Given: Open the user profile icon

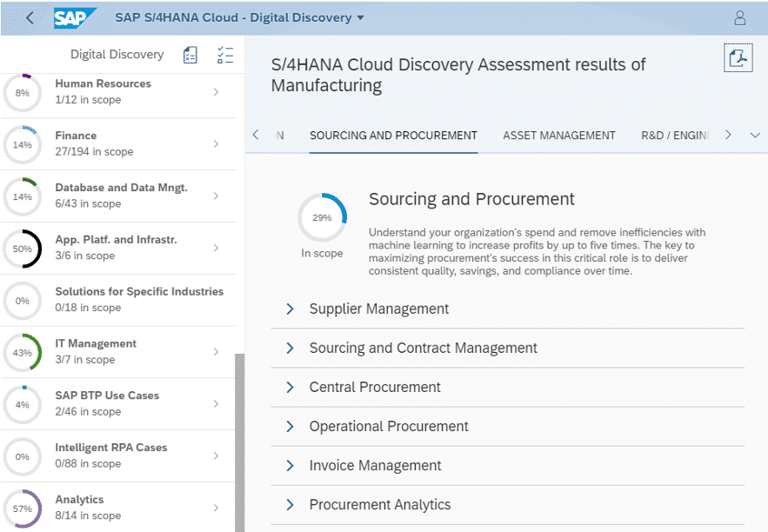Looking at the screenshot, I should [739, 18].
